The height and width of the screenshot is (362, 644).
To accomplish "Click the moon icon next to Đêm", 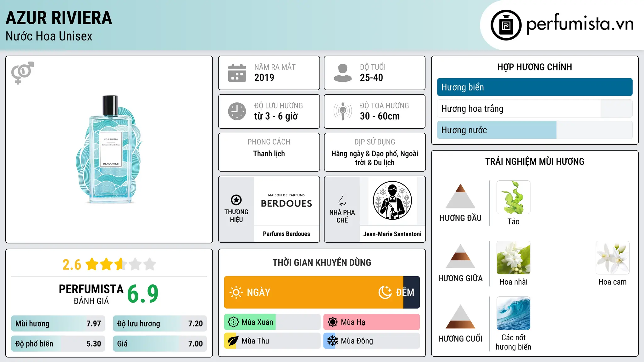I will coord(385,292).
